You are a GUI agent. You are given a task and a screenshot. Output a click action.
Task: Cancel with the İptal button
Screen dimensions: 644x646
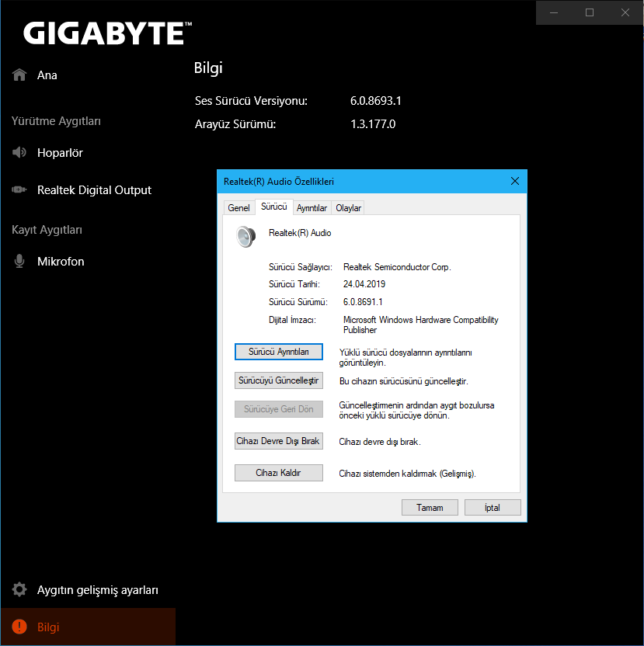[493, 508]
